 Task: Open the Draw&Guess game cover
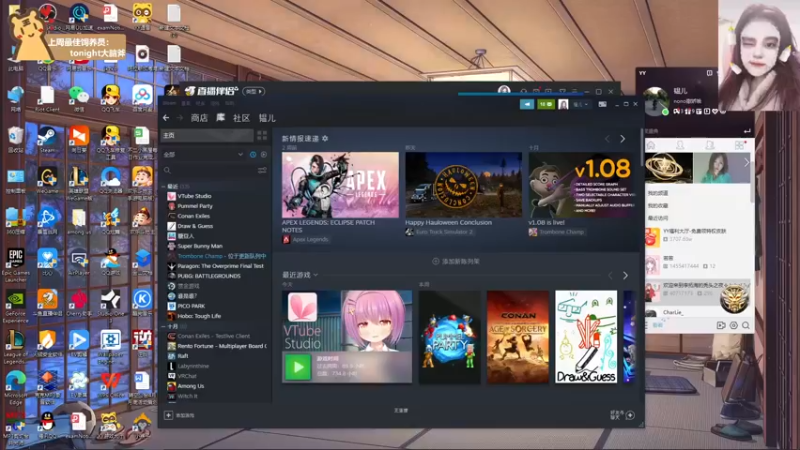click(x=586, y=337)
